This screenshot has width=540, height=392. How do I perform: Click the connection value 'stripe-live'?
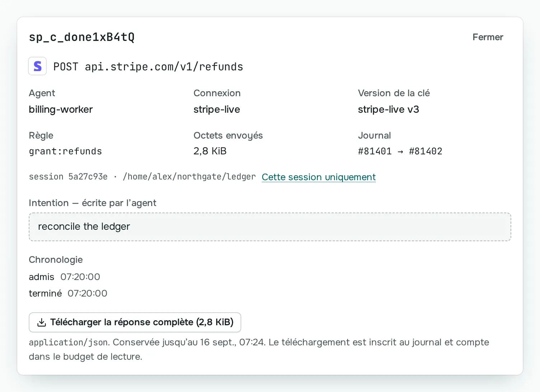(217, 109)
